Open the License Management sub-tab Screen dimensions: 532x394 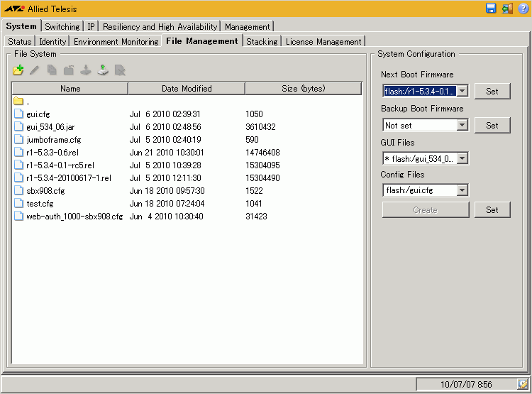point(323,41)
